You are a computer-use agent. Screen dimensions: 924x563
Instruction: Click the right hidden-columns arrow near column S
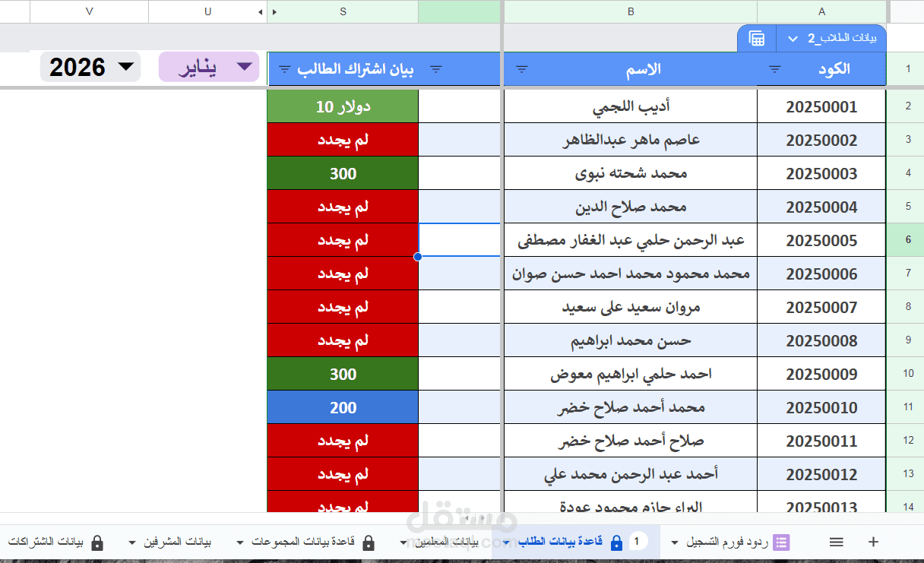coord(274,12)
